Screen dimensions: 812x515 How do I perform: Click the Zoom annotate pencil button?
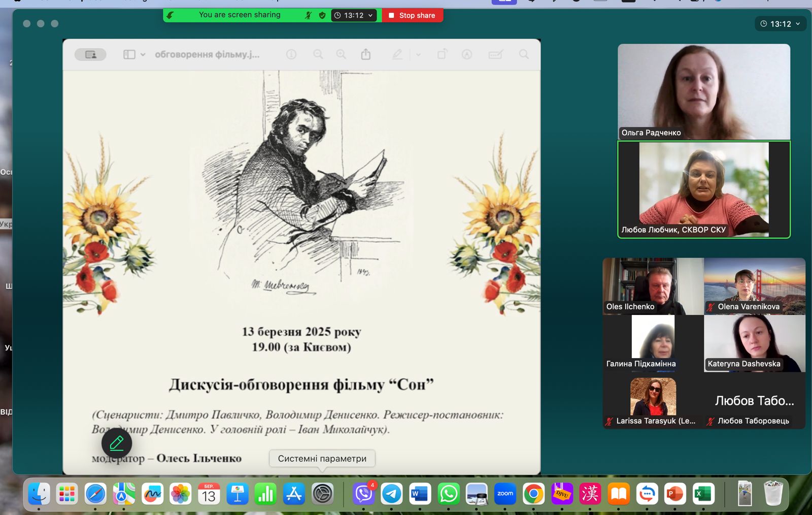click(117, 443)
